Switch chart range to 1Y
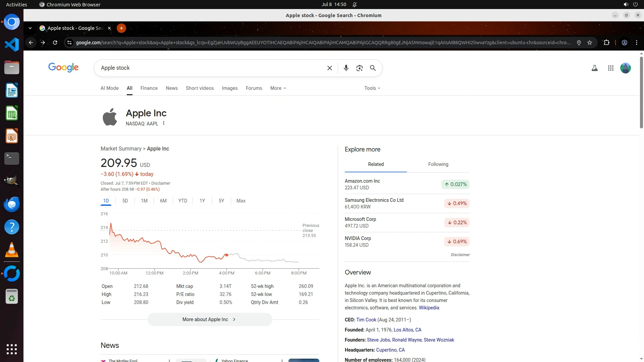 click(x=202, y=201)
